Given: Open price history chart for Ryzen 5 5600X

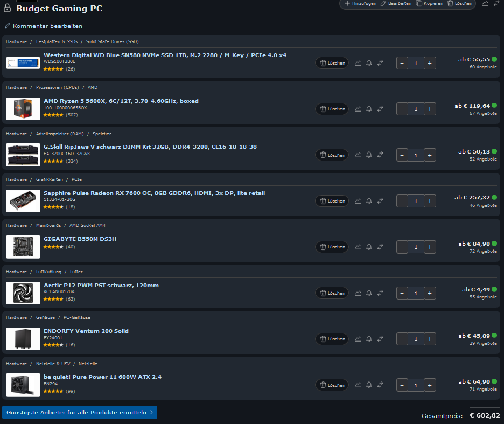Looking at the screenshot, I should (x=358, y=109).
